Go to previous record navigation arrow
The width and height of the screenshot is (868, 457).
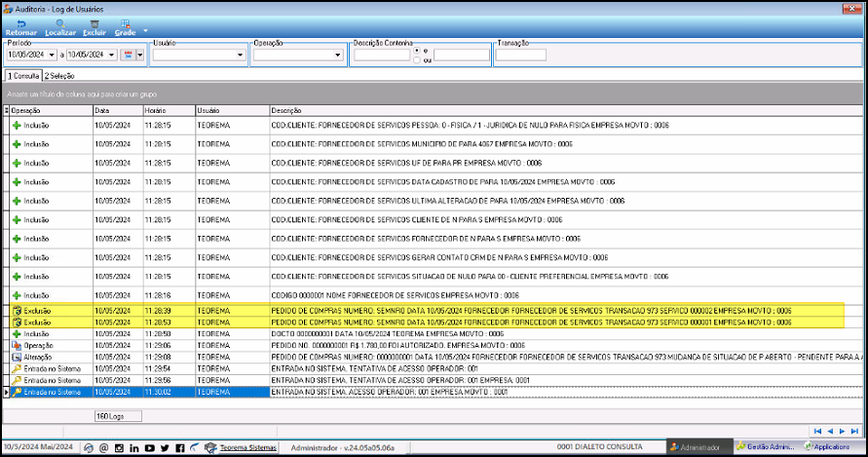coord(830,431)
